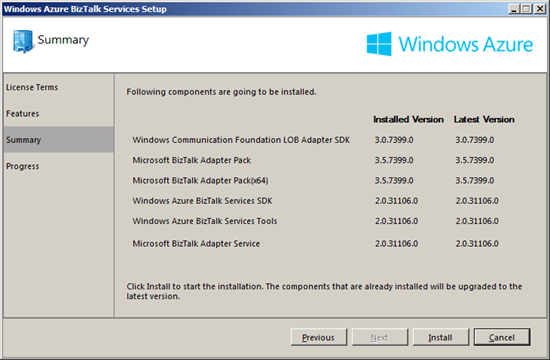Image resolution: width=550 pixels, height=360 pixels.
Task: Go to the License Terms step
Action: [32, 87]
